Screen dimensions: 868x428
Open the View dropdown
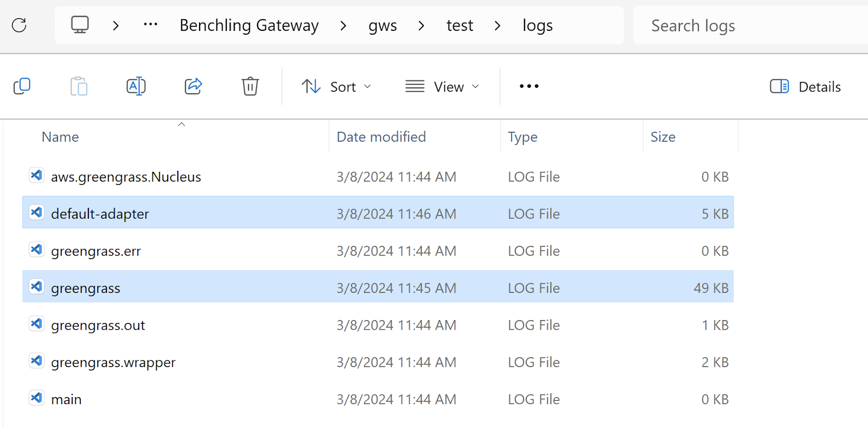pos(443,86)
